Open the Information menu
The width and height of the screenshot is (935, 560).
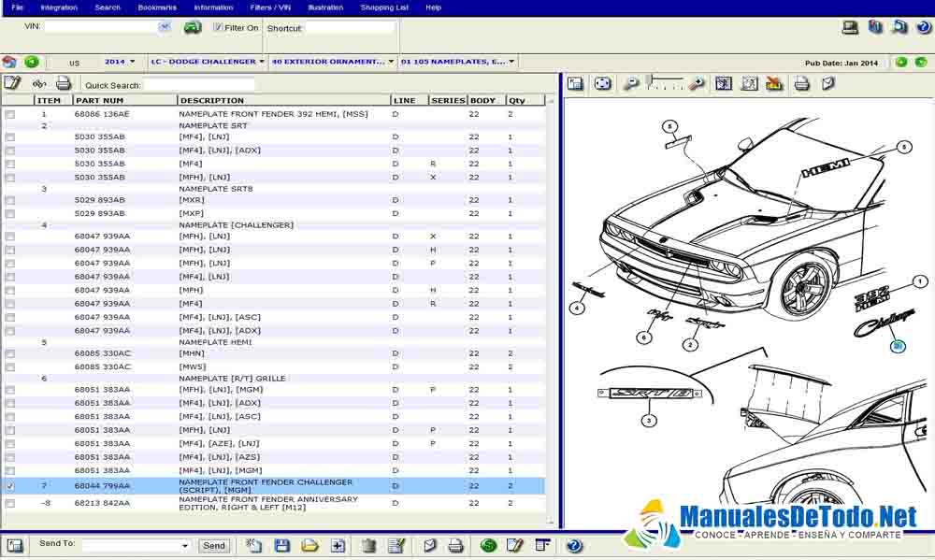coord(213,7)
